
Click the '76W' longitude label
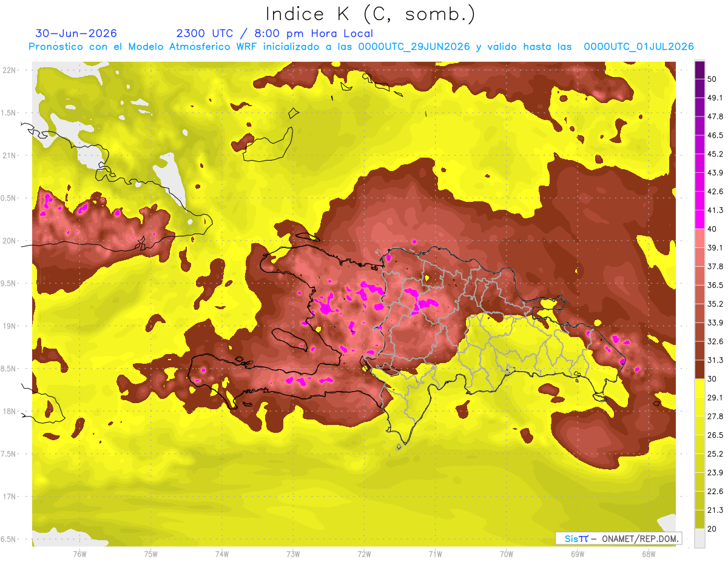[79, 554]
